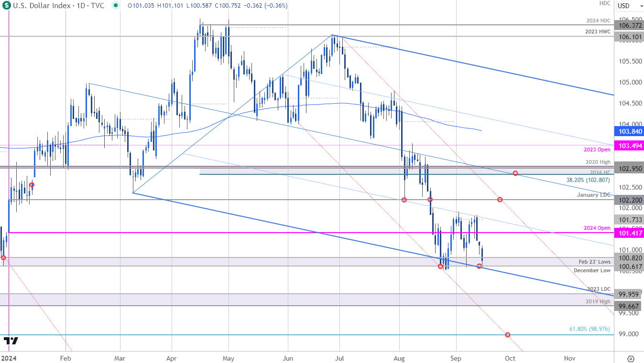Select the red circle on 61.80% line

tap(507, 335)
